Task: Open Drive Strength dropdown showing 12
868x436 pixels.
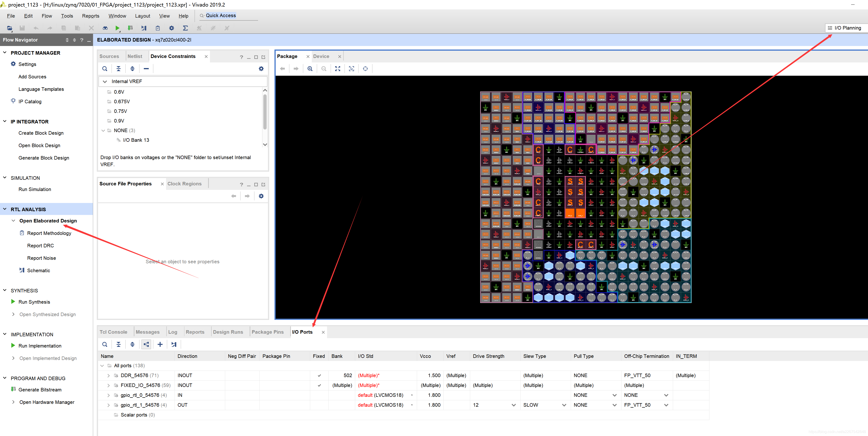Action: [x=514, y=405]
